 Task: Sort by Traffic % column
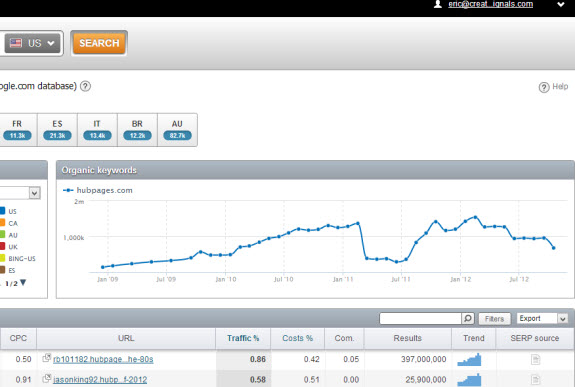[x=243, y=338]
